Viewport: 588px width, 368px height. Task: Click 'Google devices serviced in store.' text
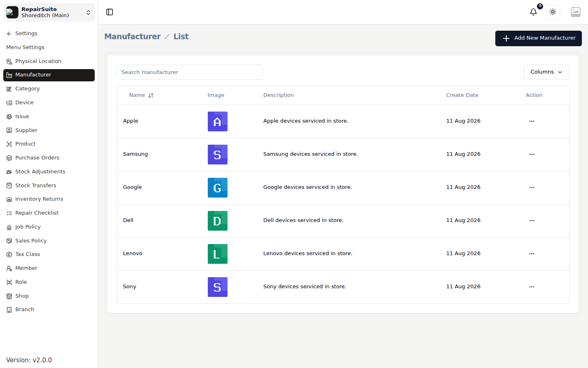tap(307, 187)
